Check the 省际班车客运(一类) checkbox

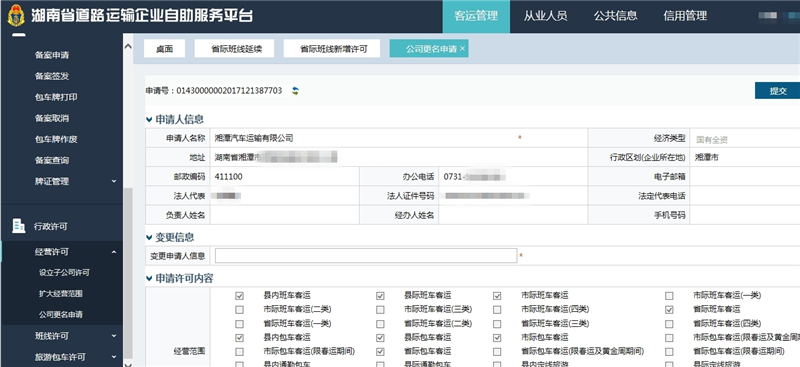pyautogui.click(x=239, y=324)
